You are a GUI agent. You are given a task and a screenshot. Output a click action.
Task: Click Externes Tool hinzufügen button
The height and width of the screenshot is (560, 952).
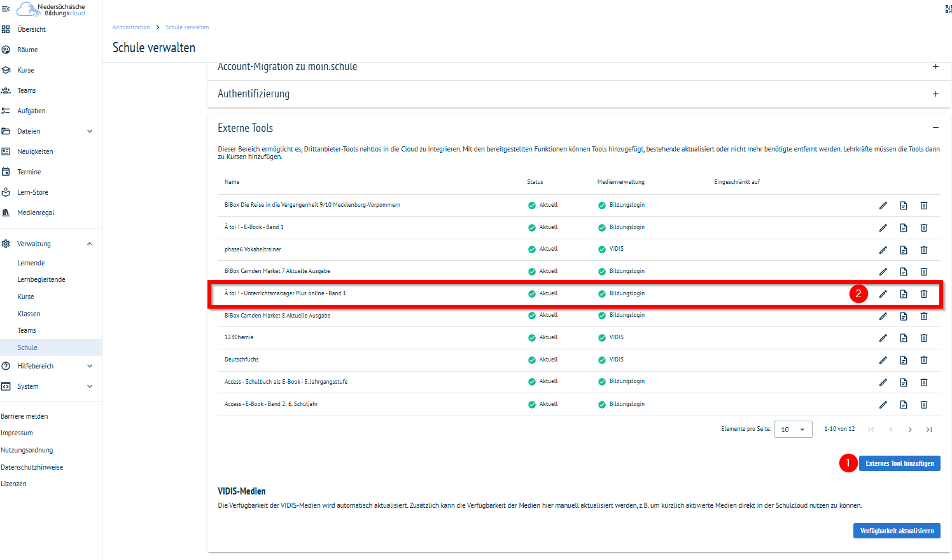[899, 463]
